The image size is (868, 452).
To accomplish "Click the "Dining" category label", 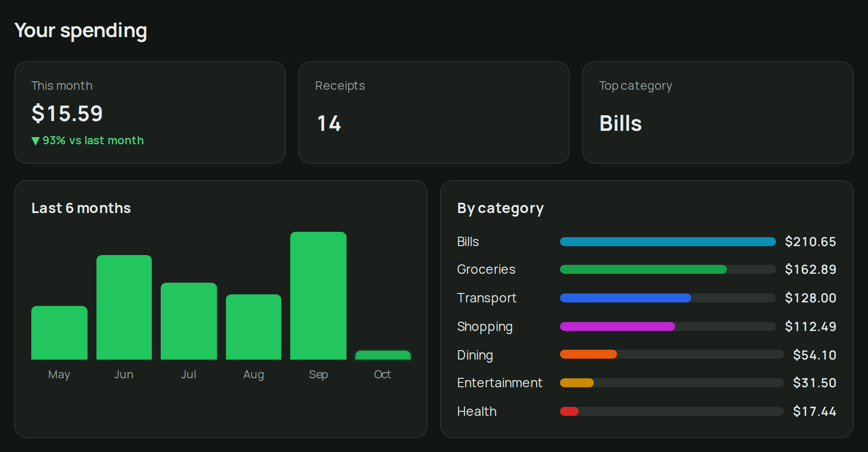I will pos(475,355).
